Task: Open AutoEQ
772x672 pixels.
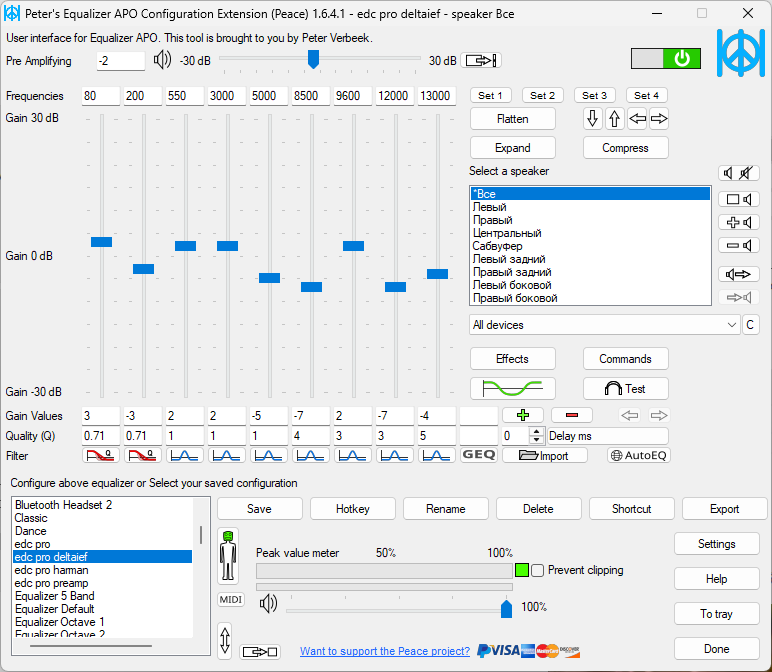Action: (639, 455)
